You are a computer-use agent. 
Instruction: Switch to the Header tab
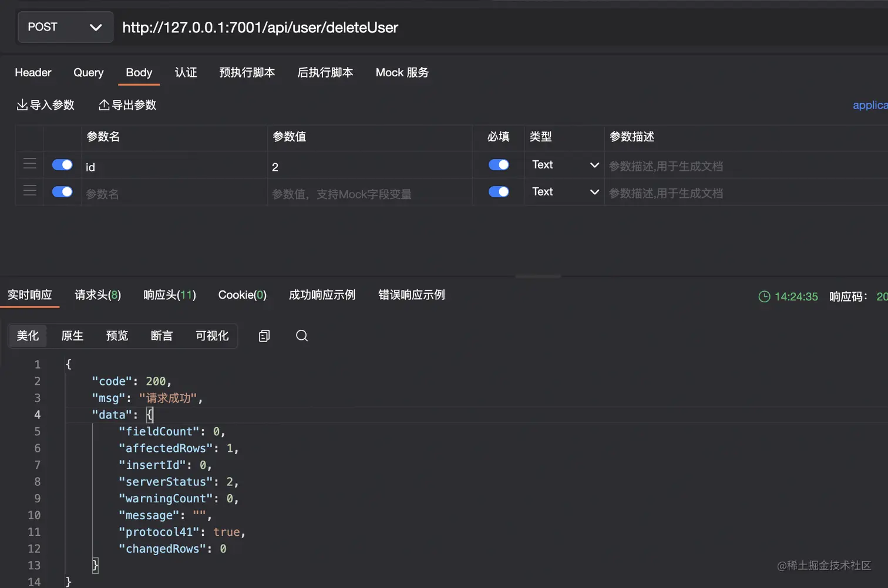tap(33, 73)
